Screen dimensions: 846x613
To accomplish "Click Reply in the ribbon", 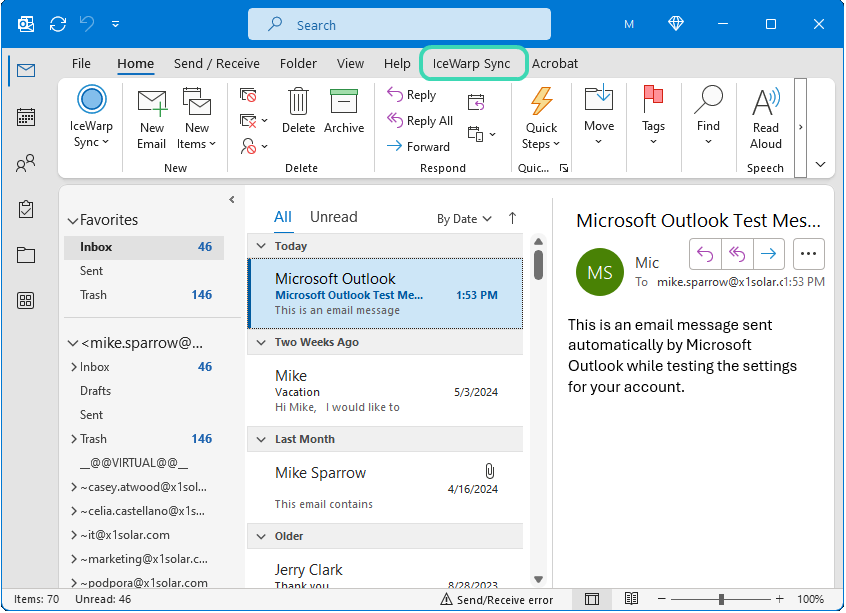I will [412, 95].
